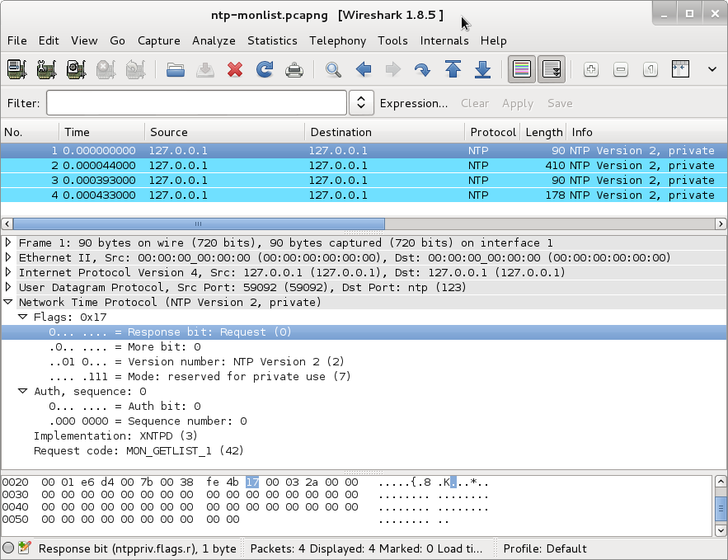Open the File menu
Viewport: 728px width, 560px height.
pos(16,41)
